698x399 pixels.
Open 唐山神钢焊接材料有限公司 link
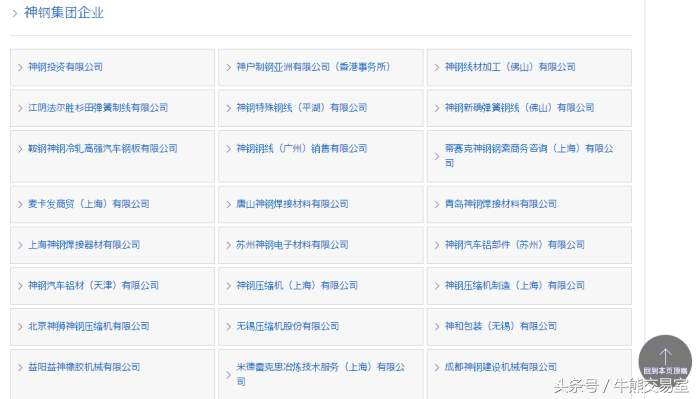pos(292,204)
